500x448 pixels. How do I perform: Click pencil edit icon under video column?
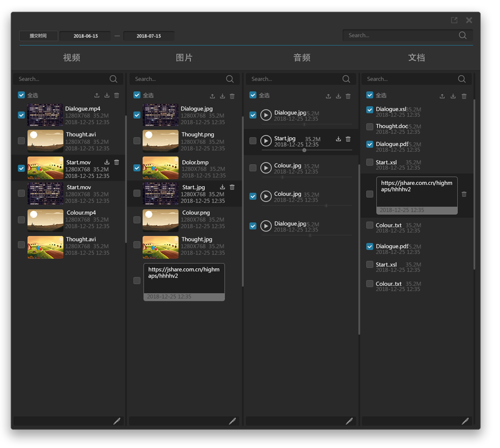click(117, 421)
